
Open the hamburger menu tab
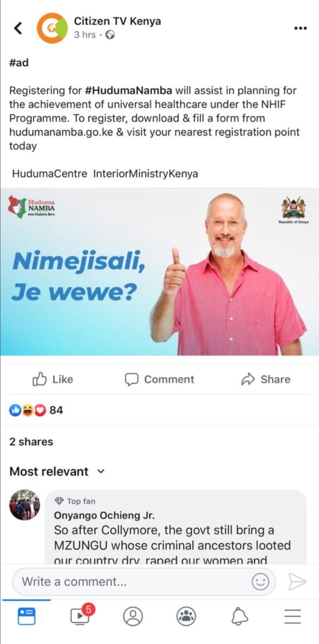[292, 616]
